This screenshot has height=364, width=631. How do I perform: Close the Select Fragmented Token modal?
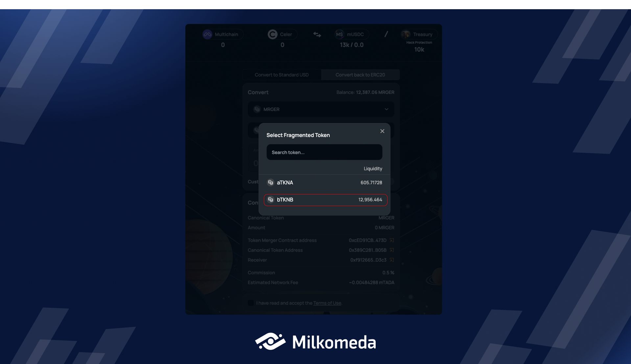coord(382,131)
